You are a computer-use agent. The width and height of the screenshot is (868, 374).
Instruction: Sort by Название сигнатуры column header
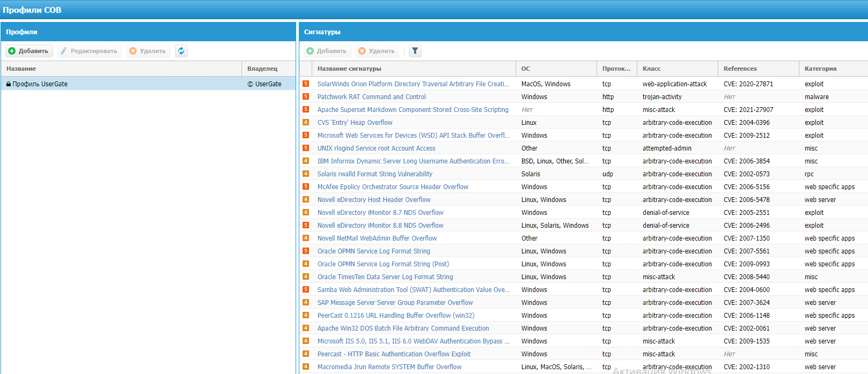(x=414, y=69)
